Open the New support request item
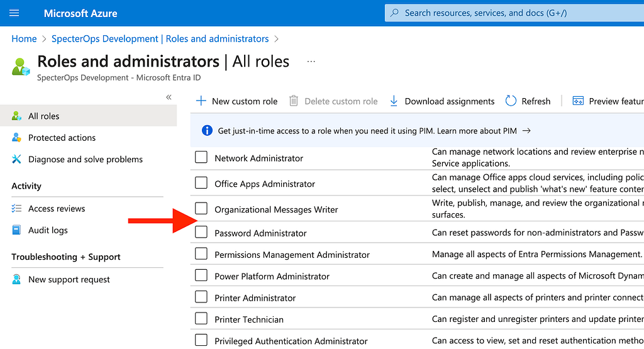Viewport: 644px width, 349px height. [69, 279]
